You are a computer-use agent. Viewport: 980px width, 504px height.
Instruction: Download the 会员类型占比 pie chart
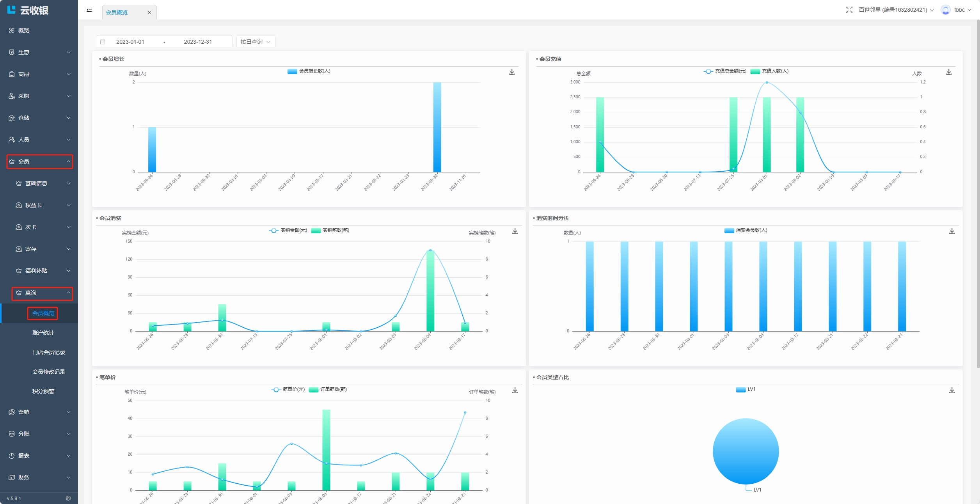click(952, 390)
